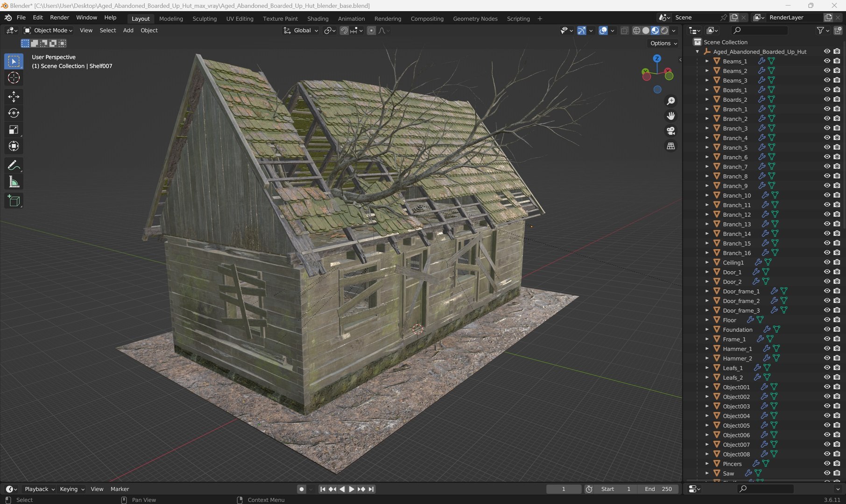
Task: Switch to rendered viewport shading
Action: [664, 30]
